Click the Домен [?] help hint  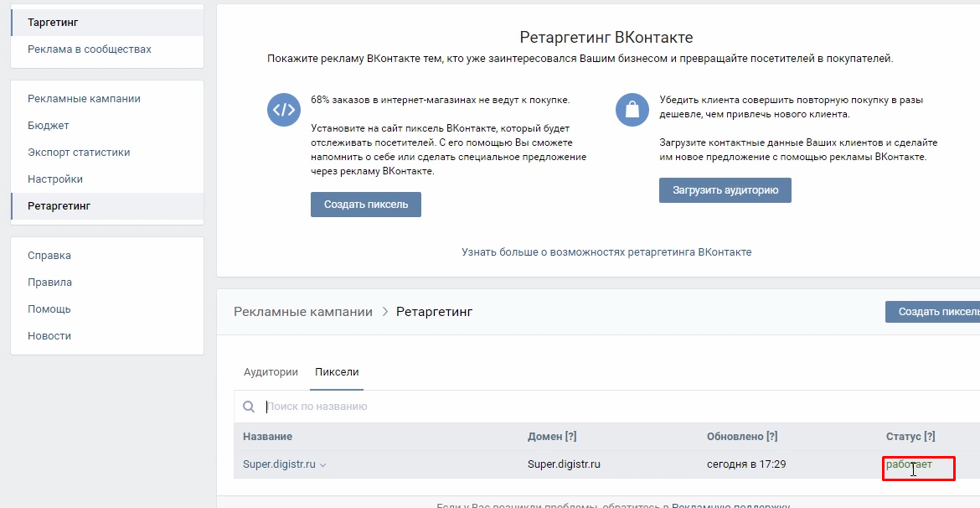[570, 437]
